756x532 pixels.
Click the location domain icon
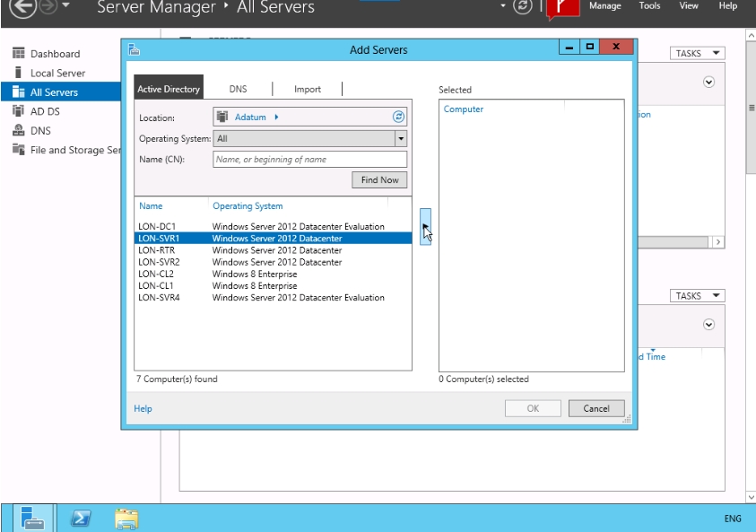click(x=222, y=117)
